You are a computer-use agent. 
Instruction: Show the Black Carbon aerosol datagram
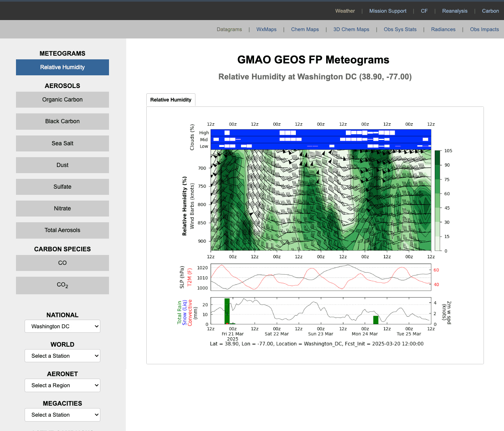pyautogui.click(x=62, y=121)
